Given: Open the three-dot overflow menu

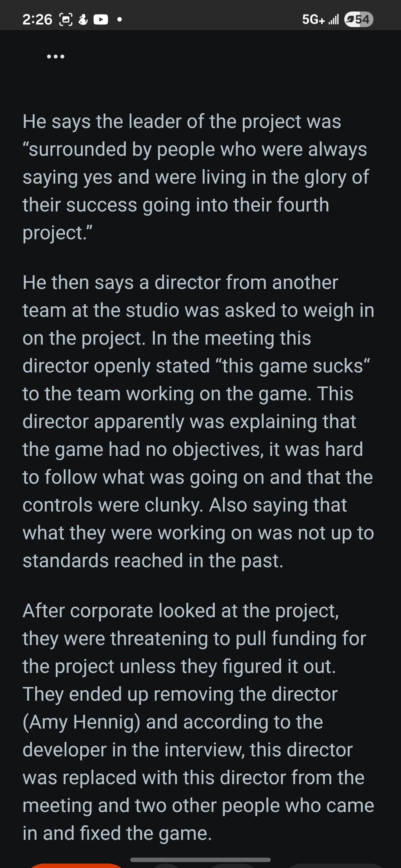Looking at the screenshot, I should click(56, 57).
